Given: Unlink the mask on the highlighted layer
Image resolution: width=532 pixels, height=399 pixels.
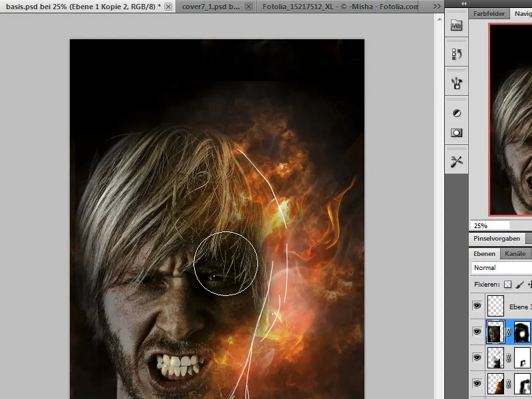Looking at the screenshot, I should pyautogui.click(x=509, y=332).
